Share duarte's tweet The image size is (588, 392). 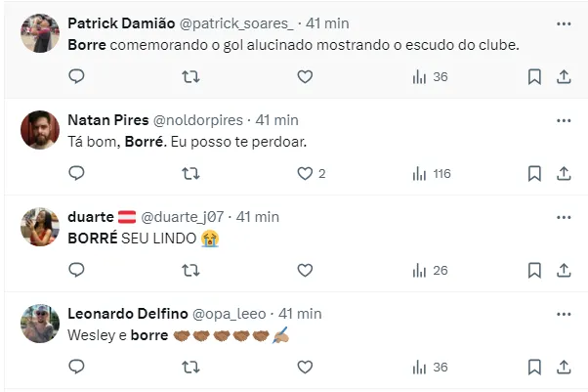click(564, 270)
